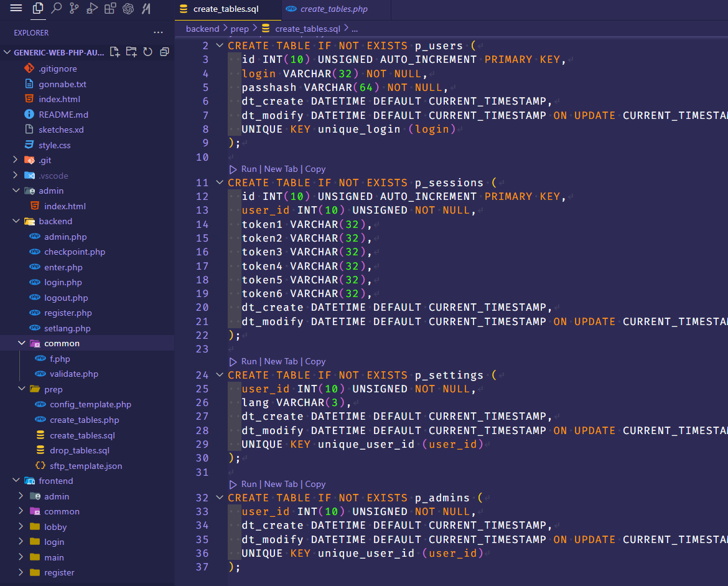The height and width of the screenshot is (586, 728).
Task: Click the New File icon
Action: point(114,52)
